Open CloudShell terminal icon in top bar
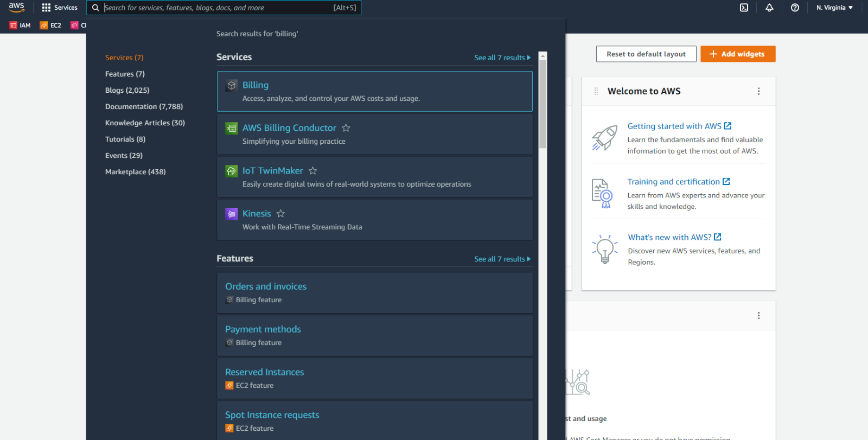The height and width of the screenshot is (440, 868). tap(744, 8)
